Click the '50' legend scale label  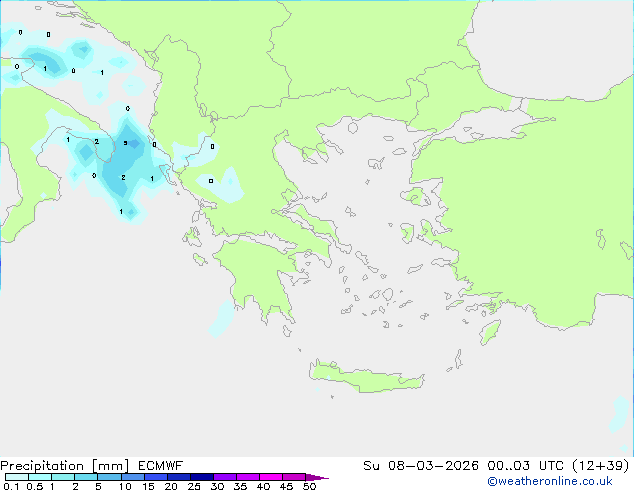[309, 486]
